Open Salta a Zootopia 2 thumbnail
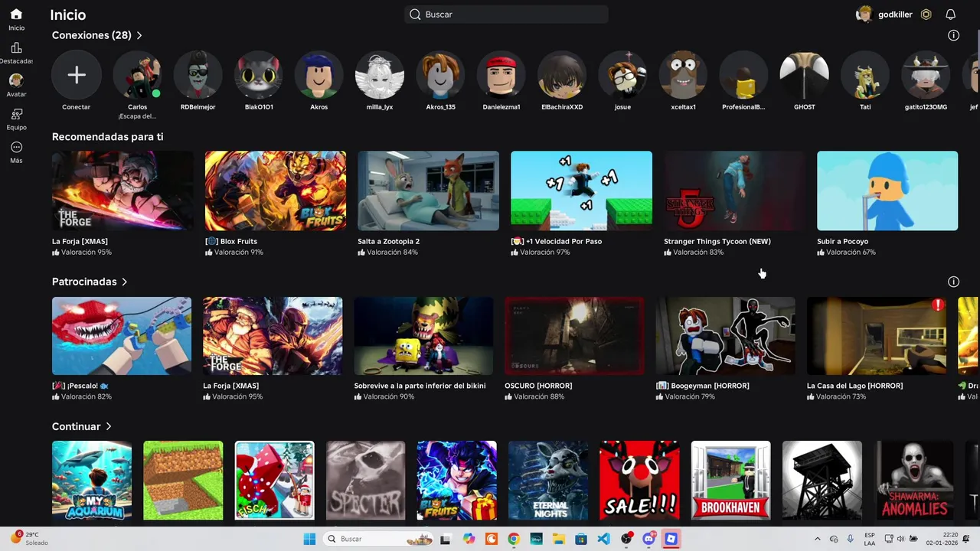Image resolution: width=980 pixels, height=551 pixels. 428,191
